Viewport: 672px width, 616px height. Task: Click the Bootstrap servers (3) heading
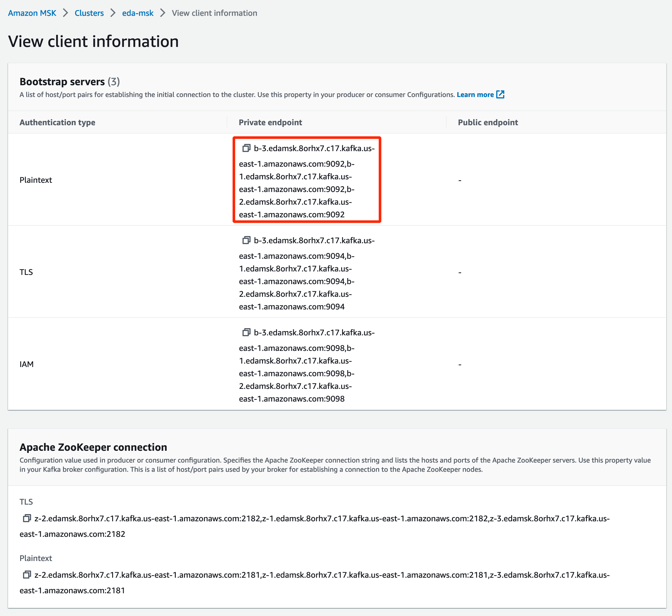[70, 82]
